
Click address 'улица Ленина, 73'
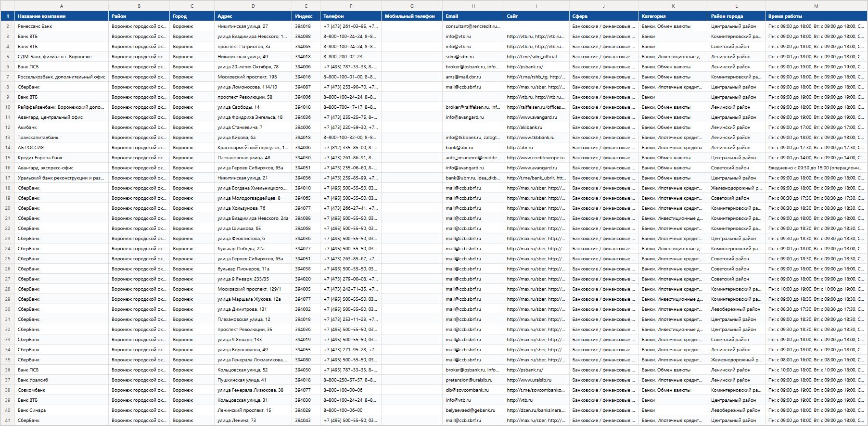click(x=253, y=421)
